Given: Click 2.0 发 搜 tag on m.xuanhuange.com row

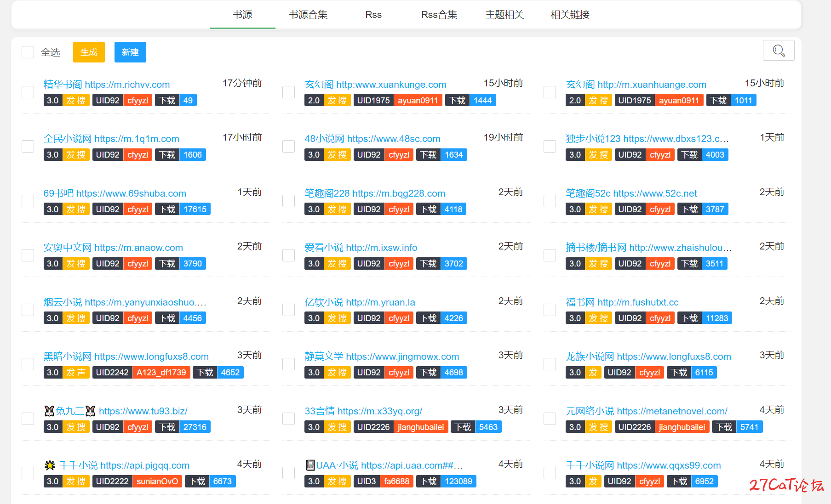Looking at the screenshot, I should click(x=589, y=100).
